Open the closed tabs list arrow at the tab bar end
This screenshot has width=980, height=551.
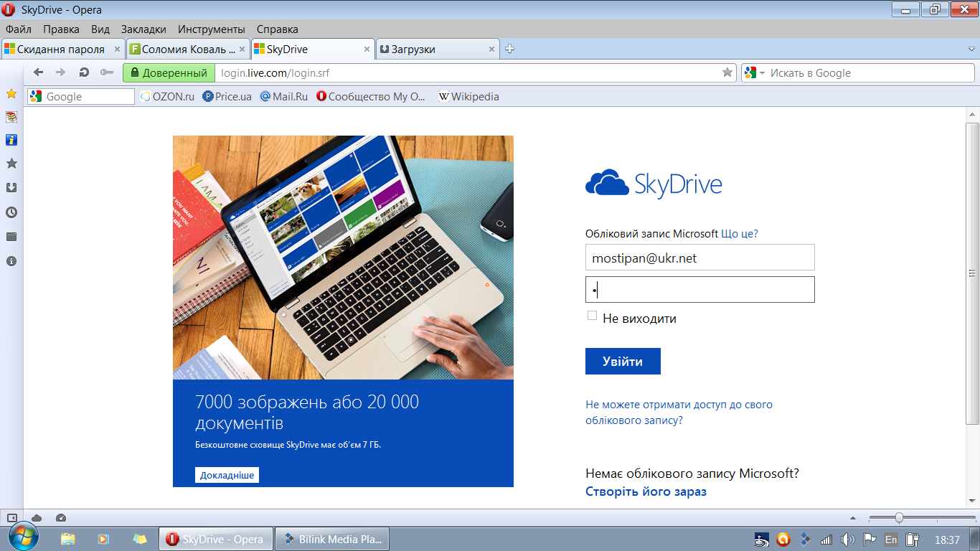[971, 49]
